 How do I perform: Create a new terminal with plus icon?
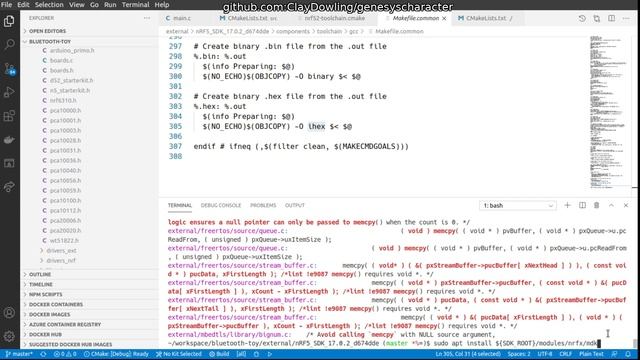point(567,205)
